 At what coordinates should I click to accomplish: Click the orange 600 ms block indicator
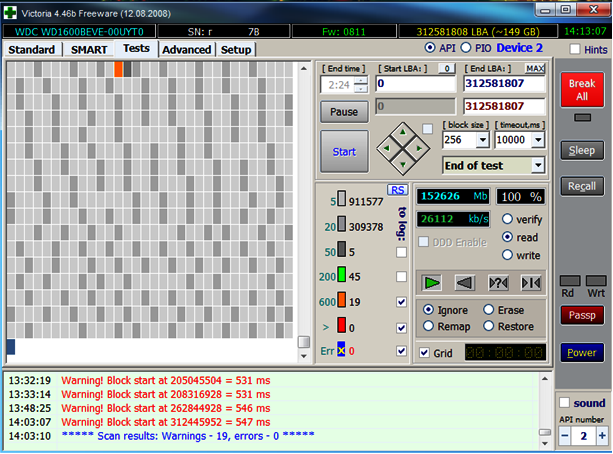click(x=341, y=302)
